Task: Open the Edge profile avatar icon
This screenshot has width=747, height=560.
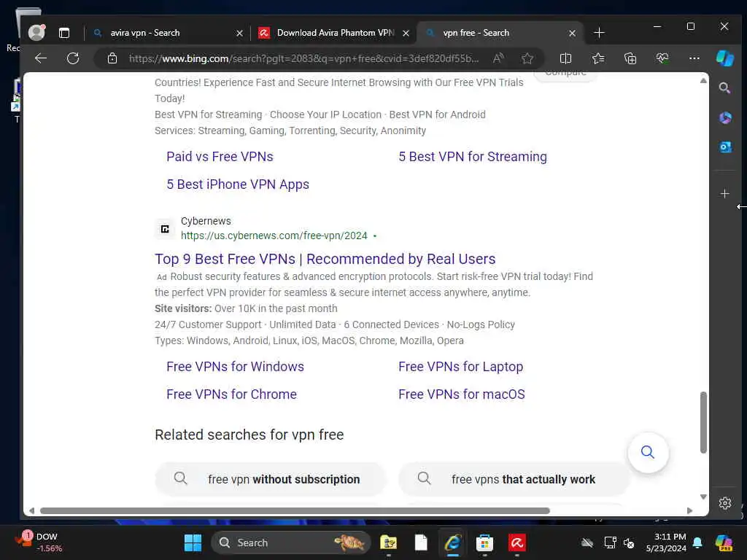Action: coord(36,32)
